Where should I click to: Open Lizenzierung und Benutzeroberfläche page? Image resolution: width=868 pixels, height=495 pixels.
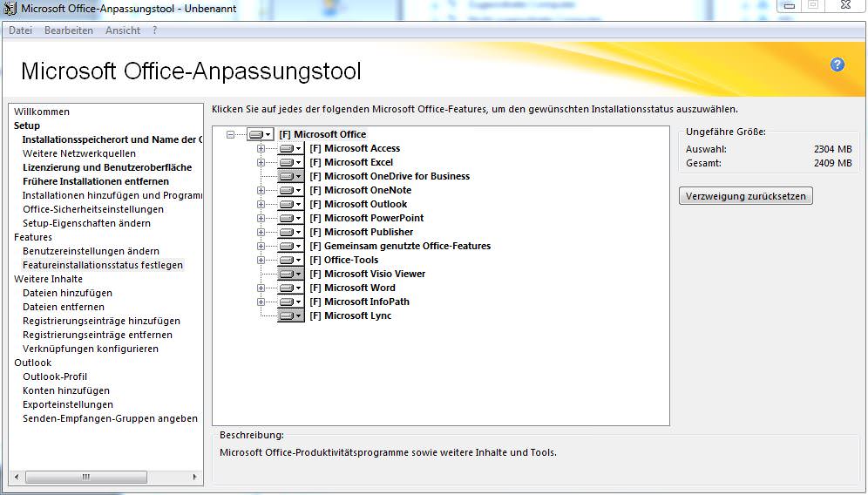[x=107, y=167]
